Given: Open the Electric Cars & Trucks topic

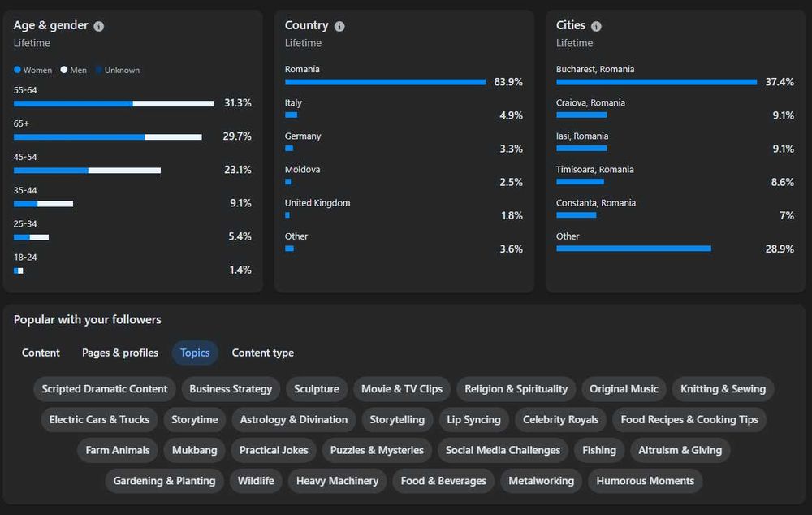Looking at the screenshot, I should (99, 420).
